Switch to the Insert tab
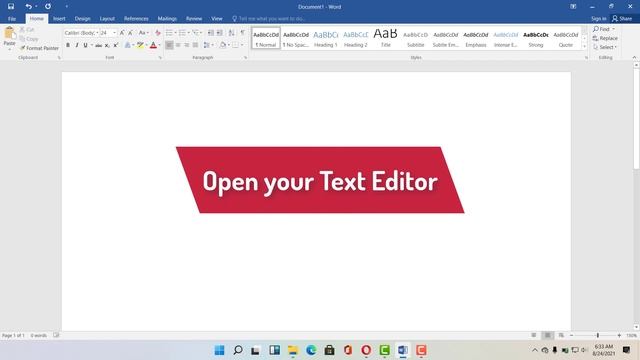640x360 pixels. click(x=59, y=19)
